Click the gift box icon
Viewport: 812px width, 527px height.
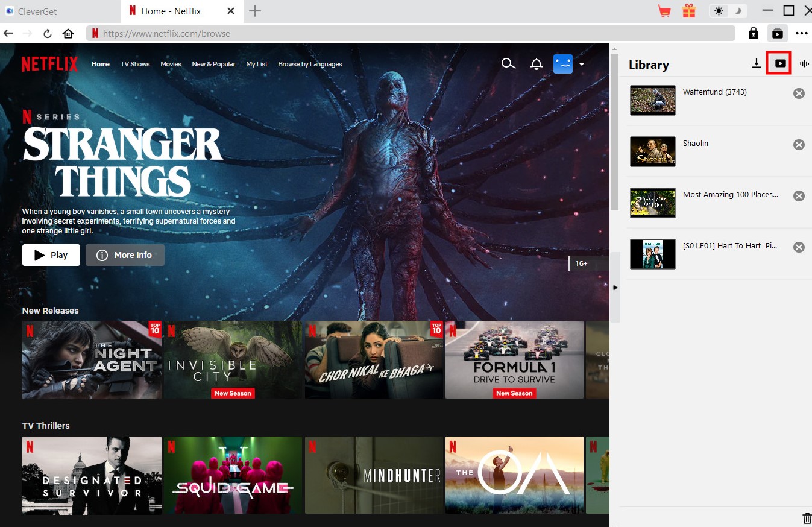tap(688, 11)
